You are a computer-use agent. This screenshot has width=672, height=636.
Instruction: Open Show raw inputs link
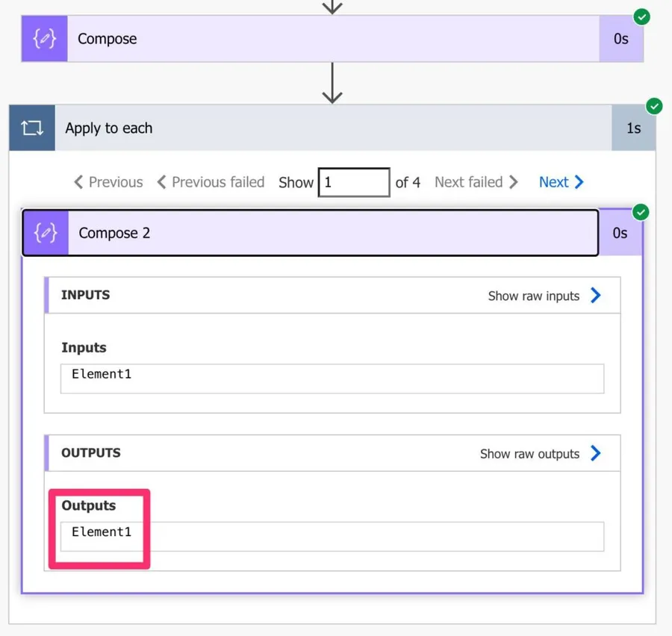tap(533, 296)
